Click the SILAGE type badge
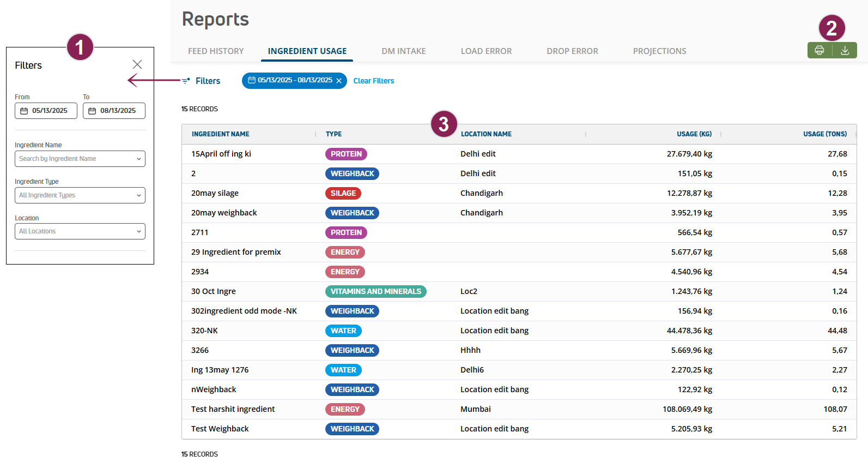868x468 pixels. coord(343,193)
